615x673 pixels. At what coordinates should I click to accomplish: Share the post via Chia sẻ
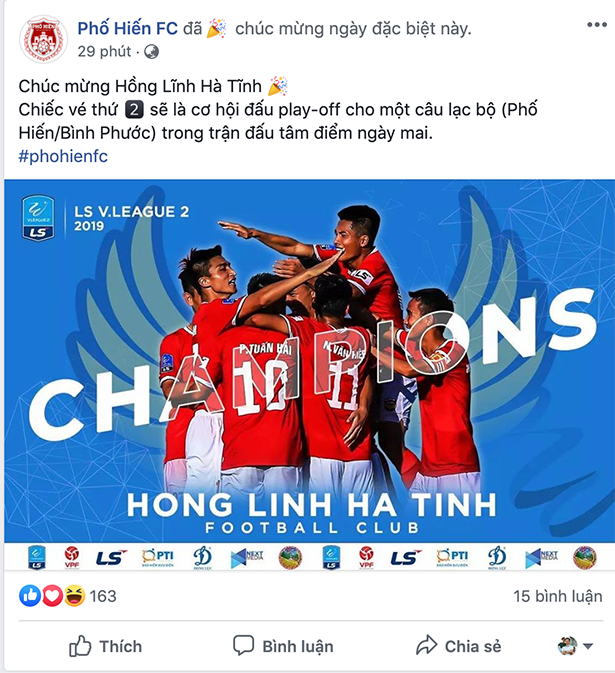(x=458, y=646)
